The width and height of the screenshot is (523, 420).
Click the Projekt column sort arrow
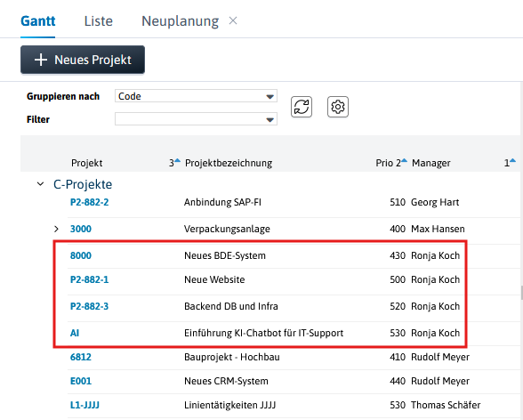[178, 161]
